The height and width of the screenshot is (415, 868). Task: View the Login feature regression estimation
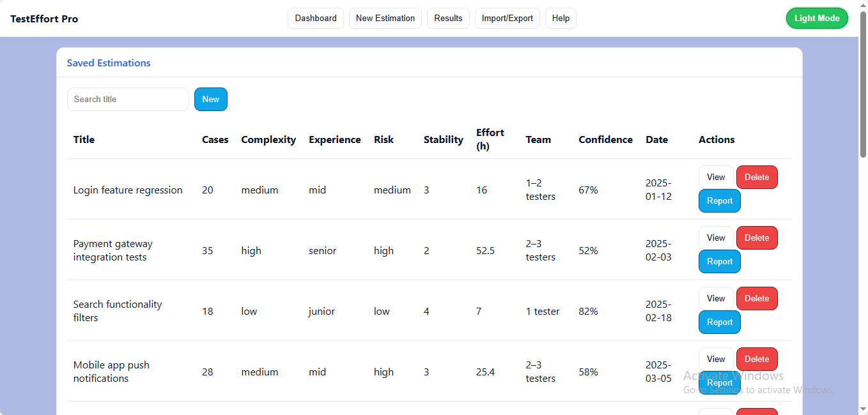(x=716, y=177)
